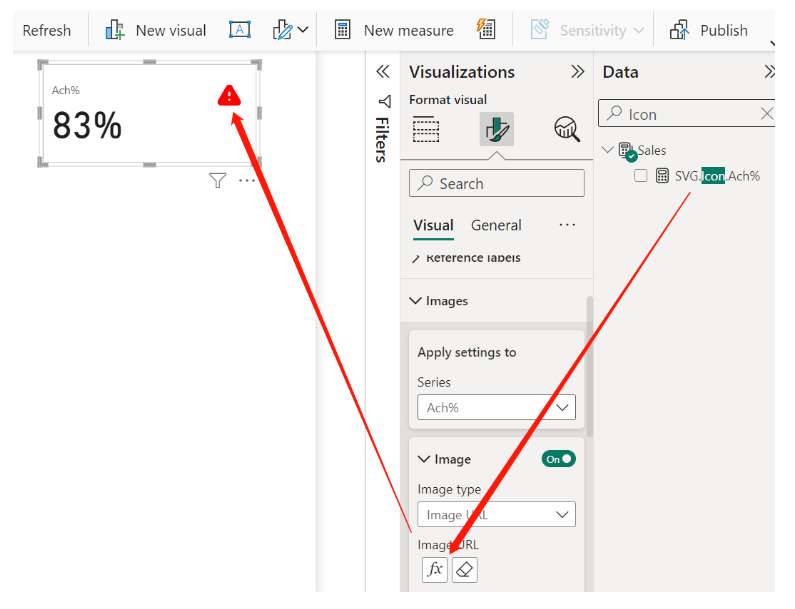Click the format pane scrollbar
The image size is (795, 609).
(589, 367)
